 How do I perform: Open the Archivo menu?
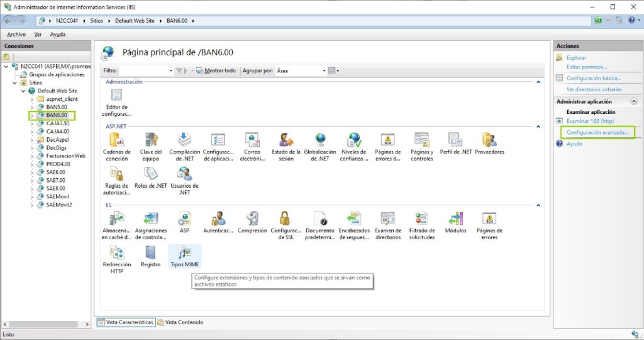16,35
